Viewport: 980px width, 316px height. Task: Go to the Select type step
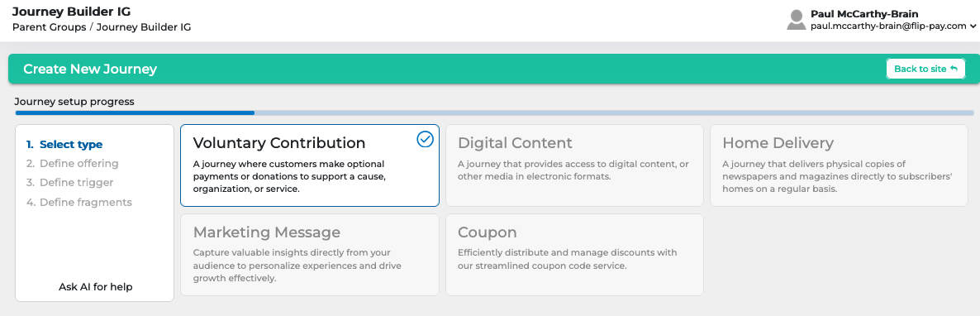point(64,145)
